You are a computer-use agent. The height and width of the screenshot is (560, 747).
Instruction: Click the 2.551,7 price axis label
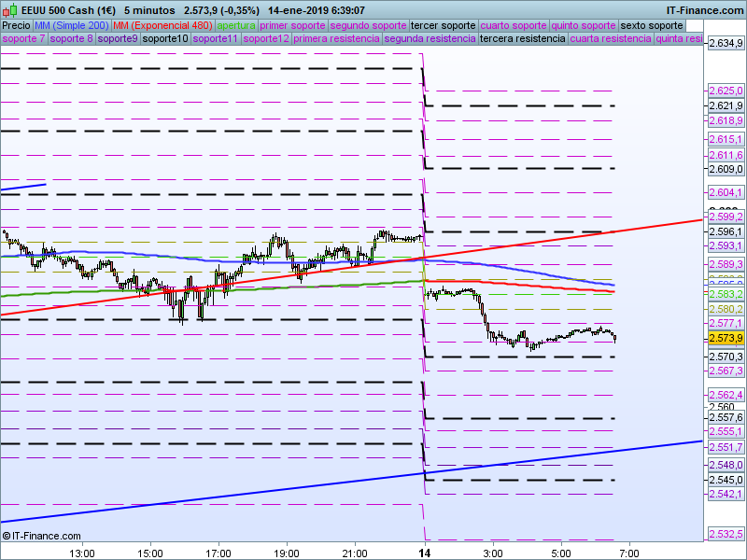point(726,447)
